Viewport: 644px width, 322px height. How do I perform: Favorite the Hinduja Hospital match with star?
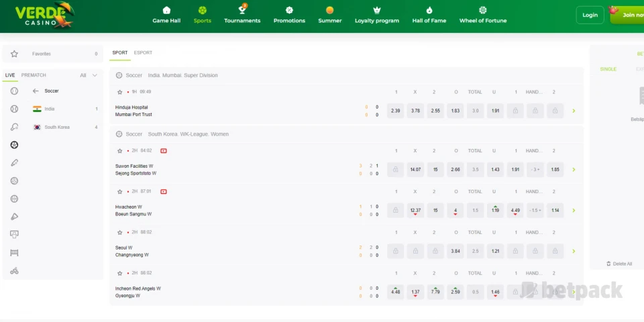point(120,92)
